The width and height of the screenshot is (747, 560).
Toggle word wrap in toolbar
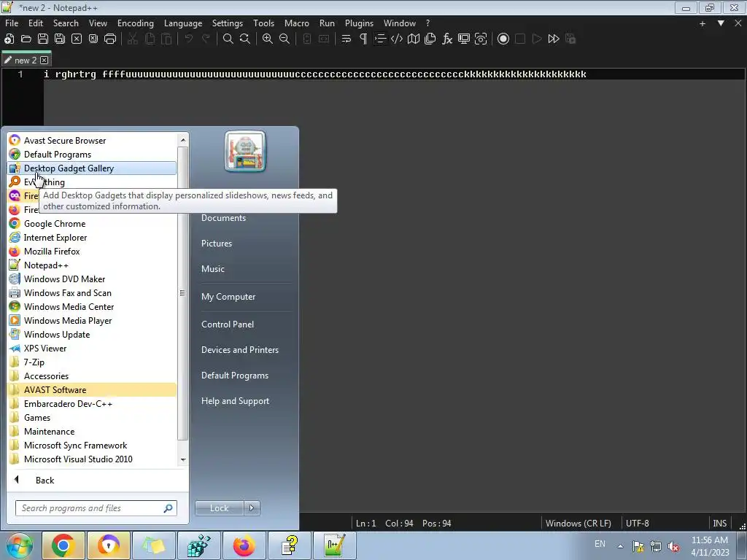click(347, 39)
